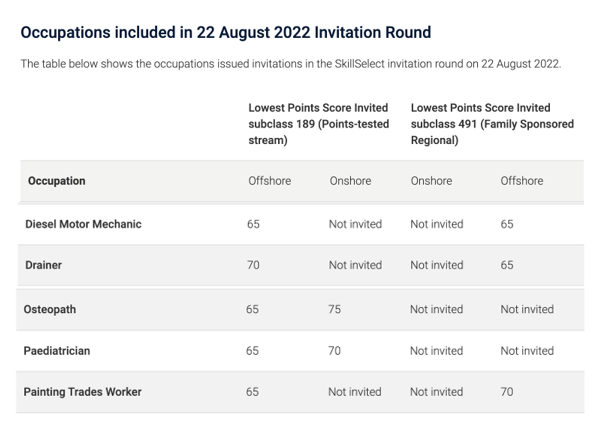Click the "Occupation" column header

57,181
